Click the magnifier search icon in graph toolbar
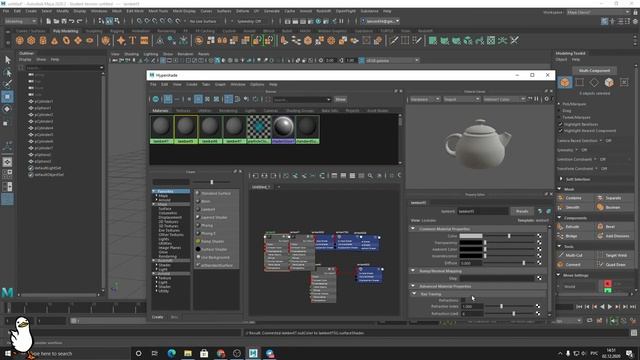 coord(370,176)
